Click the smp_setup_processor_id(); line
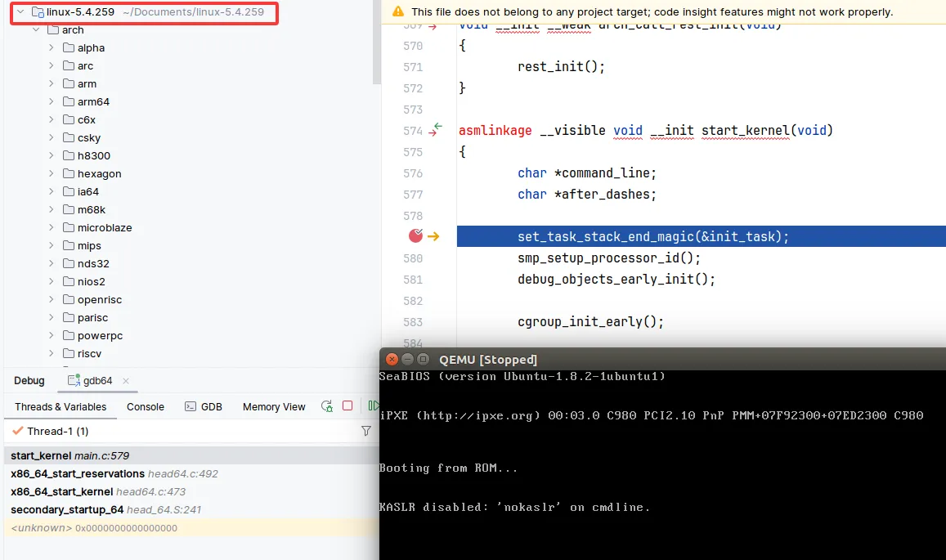Screen dimensions: 946x560 609,258
